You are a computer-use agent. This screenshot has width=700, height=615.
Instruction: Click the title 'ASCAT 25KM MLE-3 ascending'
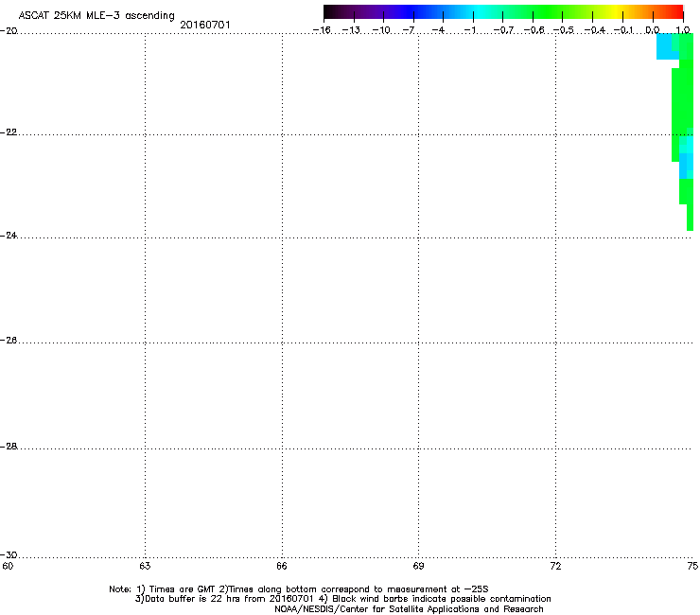96,15
